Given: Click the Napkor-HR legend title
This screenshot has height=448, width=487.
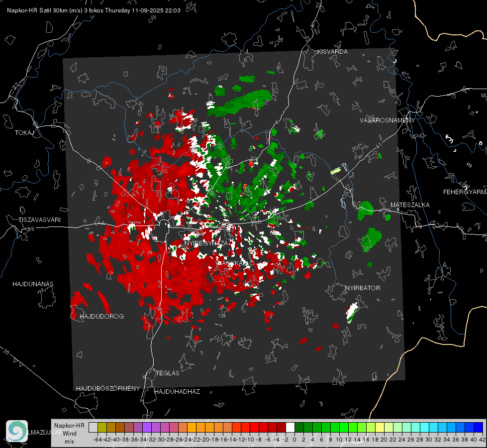Looking at the screenshot, I should coord(69,426).
